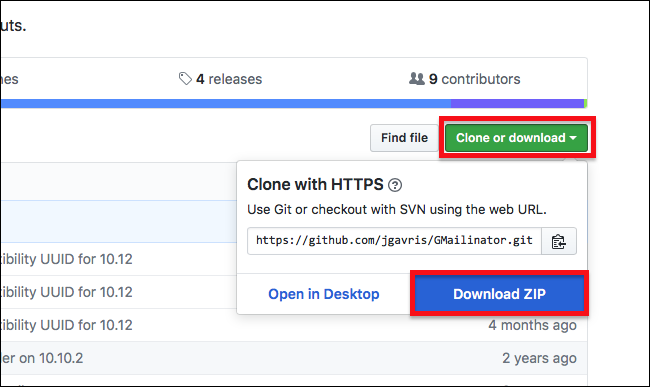The height and width of the screenshot is (387, 650).
Task: Click the Find file button
Action: (x=404, y=138)
